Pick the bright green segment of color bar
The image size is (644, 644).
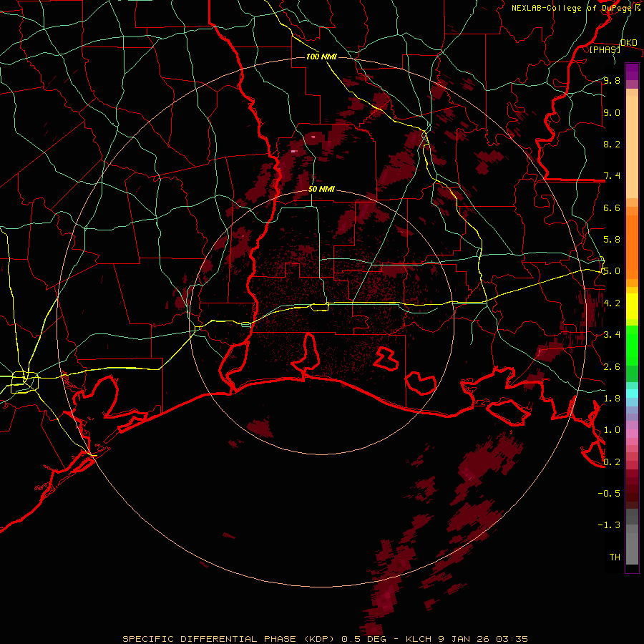[632, 346]
